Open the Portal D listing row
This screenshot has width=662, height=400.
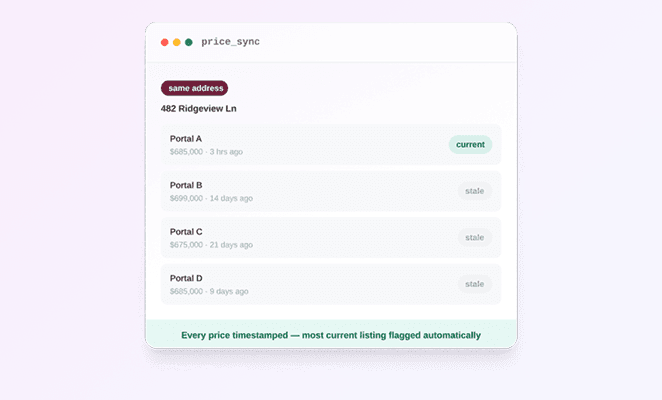tap(331, 284)
